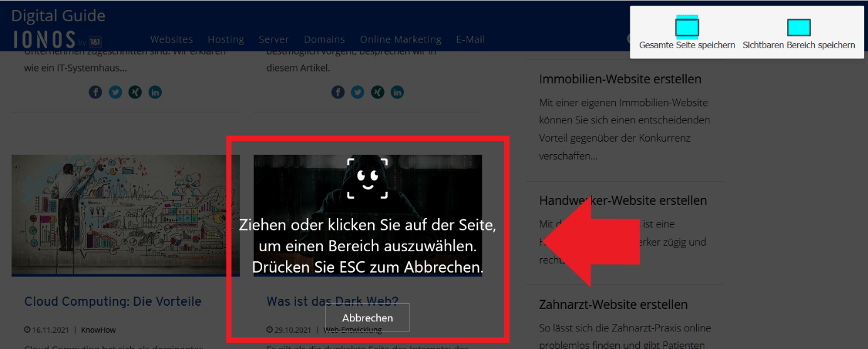Open 'Immobilien-Website erstellen' sidebar link
This screenshot has height=349, width=868.
(620, 79)
